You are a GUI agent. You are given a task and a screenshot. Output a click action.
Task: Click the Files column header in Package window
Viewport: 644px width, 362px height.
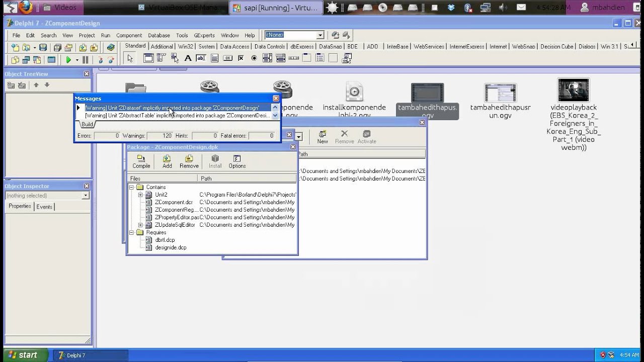point(164,178)
